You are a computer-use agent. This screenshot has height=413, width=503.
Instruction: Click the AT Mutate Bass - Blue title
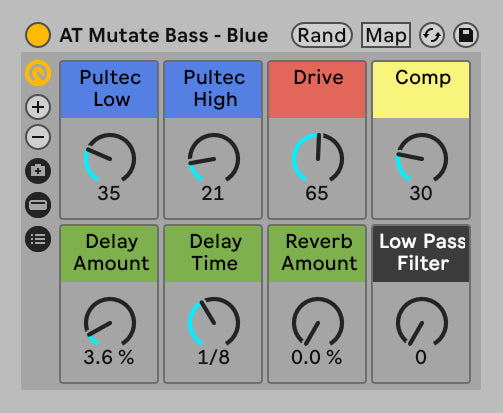click(x=164, y=35)
